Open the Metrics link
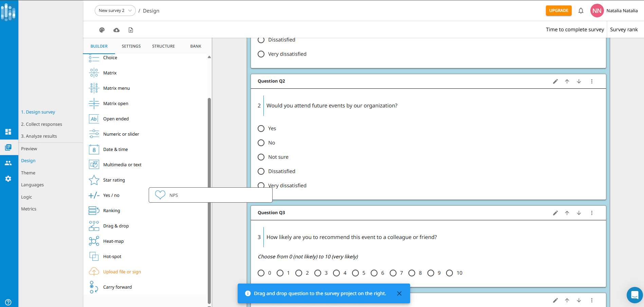This screenshot has height=307, width=644. tap(29, 209)
